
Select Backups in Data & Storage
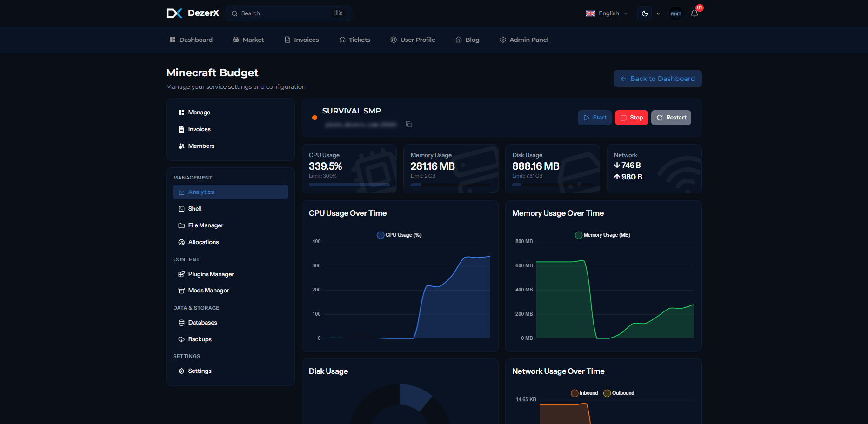click(200, 339)
